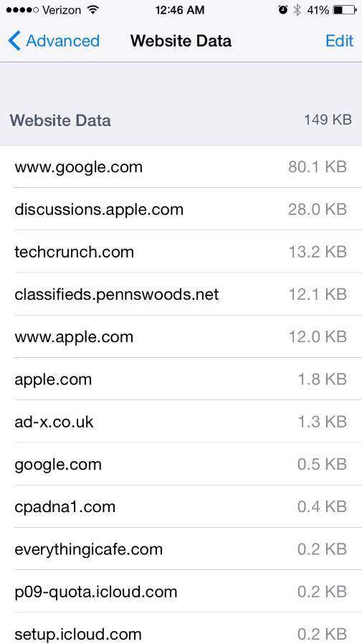Select the www.google.com entry
This screenshot has width=362, height=644.
[181, 167]
